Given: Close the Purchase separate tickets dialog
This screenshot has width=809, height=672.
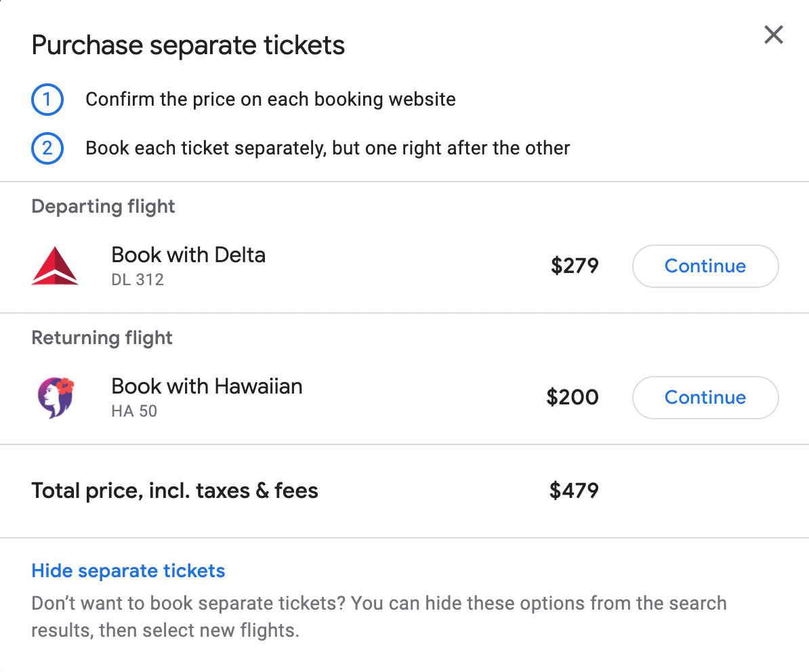Looking at the screenshot, I should click(x=773, y=35).
